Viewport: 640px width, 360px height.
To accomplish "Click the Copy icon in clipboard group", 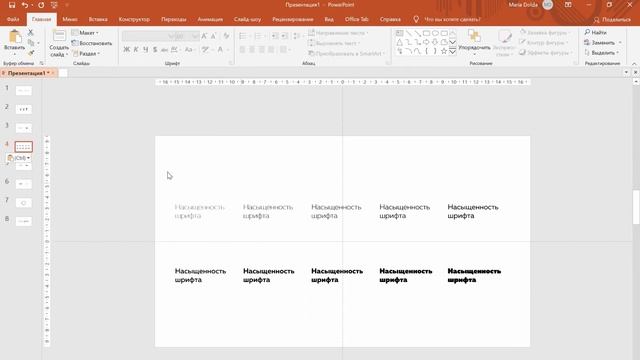I will pyautogui.click(x=31, y=42).
